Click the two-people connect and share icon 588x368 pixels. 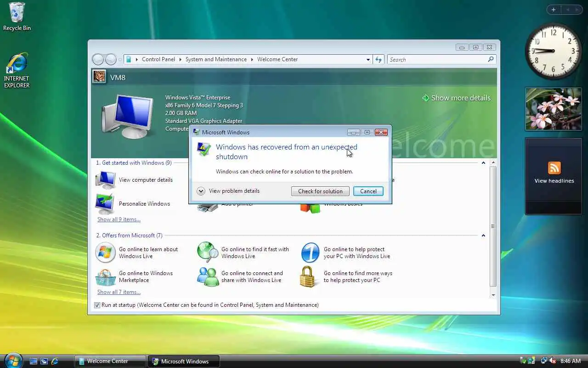[208, 276]
